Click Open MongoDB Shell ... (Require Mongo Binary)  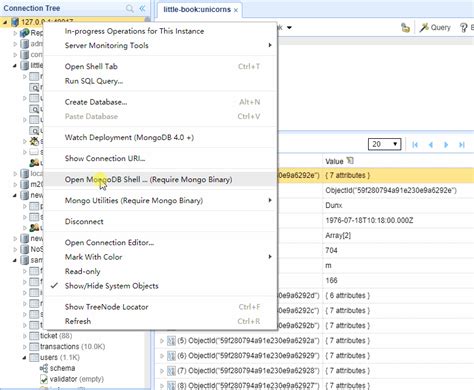click(161, 179)
